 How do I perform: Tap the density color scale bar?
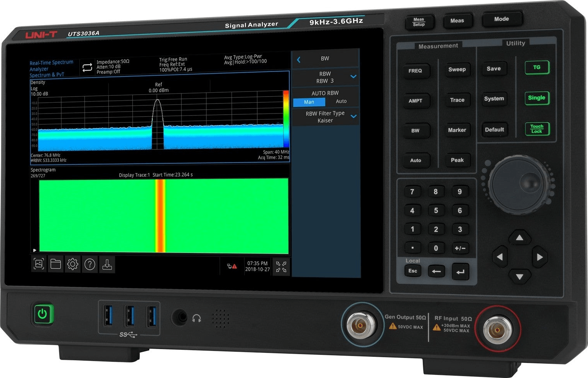click(x=286, y=119)
